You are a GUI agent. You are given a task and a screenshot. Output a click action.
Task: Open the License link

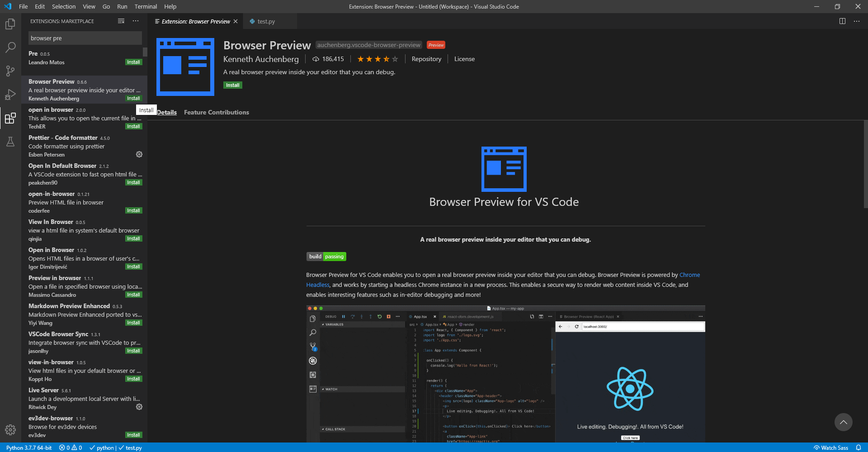(x=464, y=59)
